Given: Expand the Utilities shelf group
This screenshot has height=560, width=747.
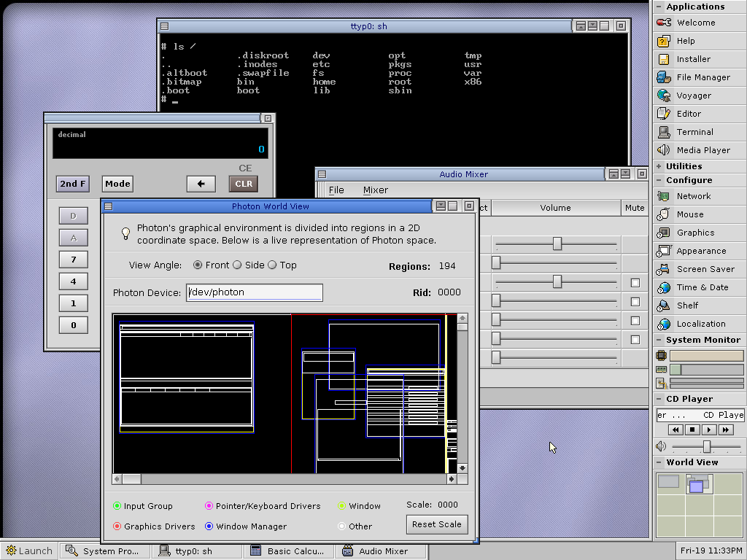Looking at the screenshot, I should click(x=684, y=166).
